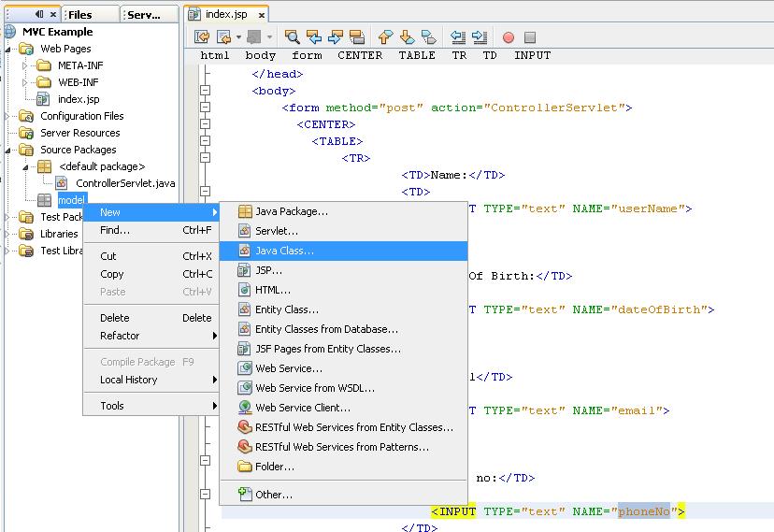Choose Folder... from New submenu

pos(344,467)
